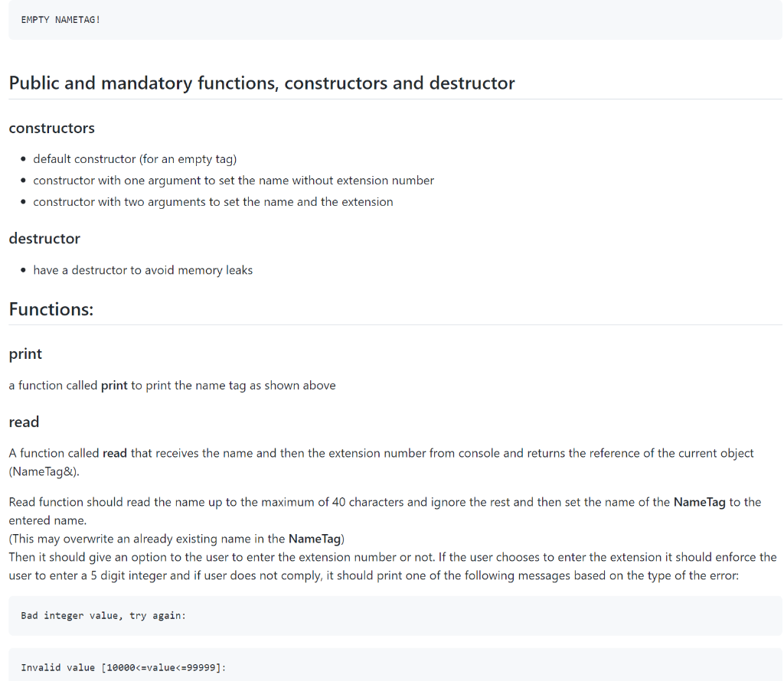Click the 5 digit integer sentence
The height and width of the screenshot is (681, 784).
(x=393, y=566)
